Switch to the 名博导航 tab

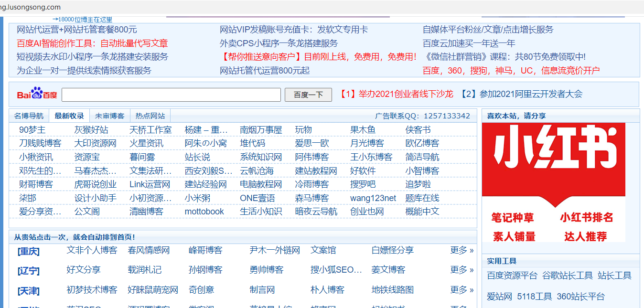[x=29, y=116]
